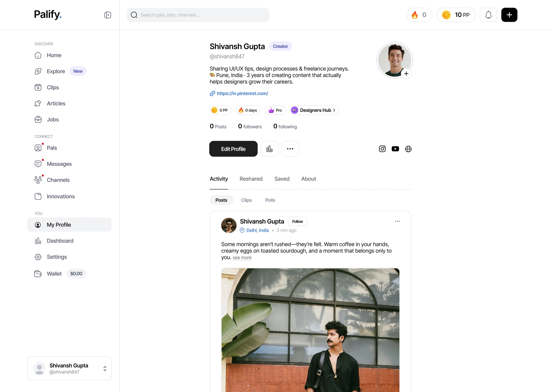Switch to the Activity tab

[219, 179]
